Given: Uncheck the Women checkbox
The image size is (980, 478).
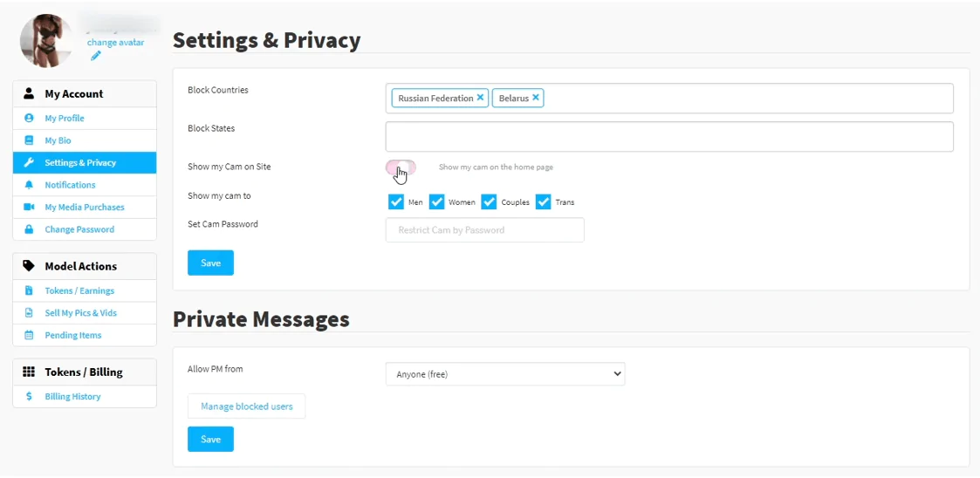Looking at the screenshot, I should pos(436,201).
